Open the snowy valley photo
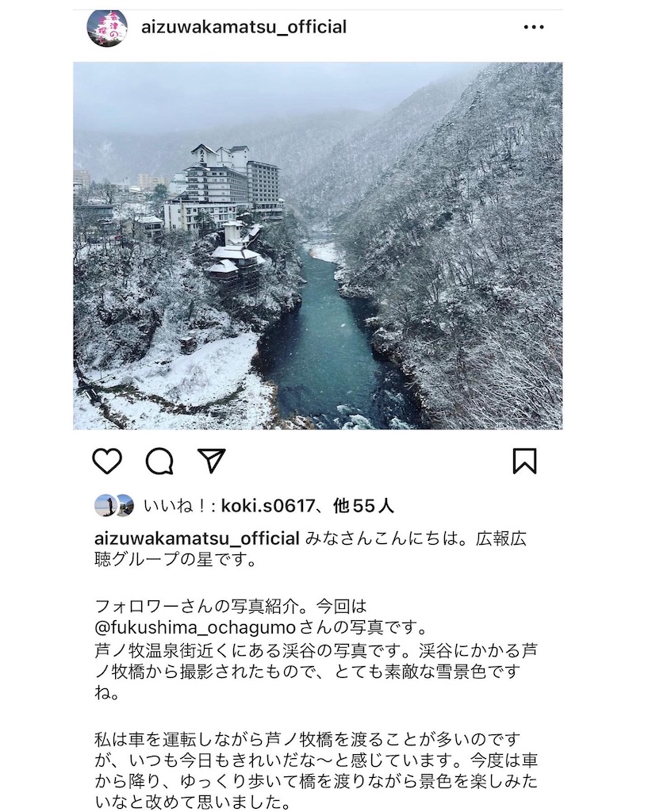Image resolution: width=652 pixels, height=812 pixels. (x=318, y=246)
